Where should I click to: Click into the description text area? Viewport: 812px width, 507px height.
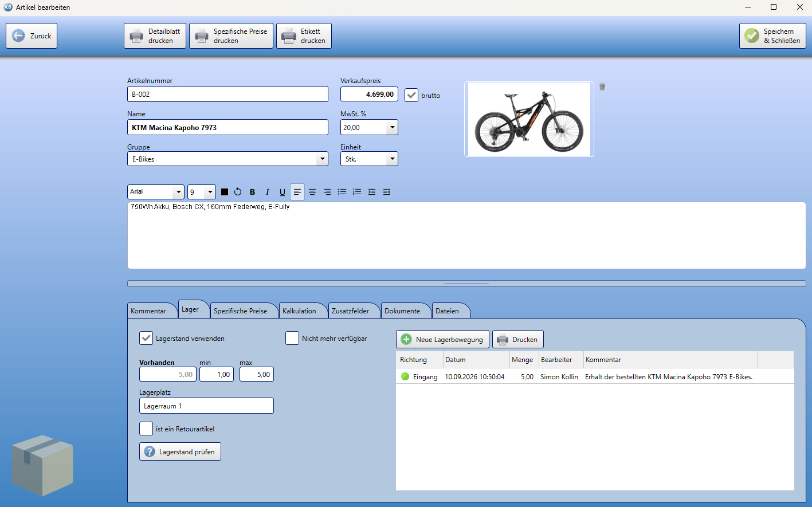(x=466, y=235)
